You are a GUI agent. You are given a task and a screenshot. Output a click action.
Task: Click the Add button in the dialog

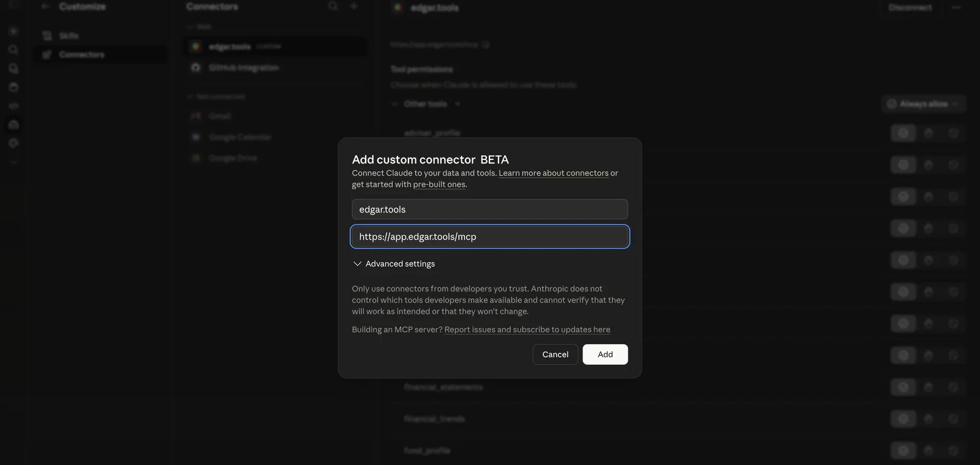pos(605,355)
